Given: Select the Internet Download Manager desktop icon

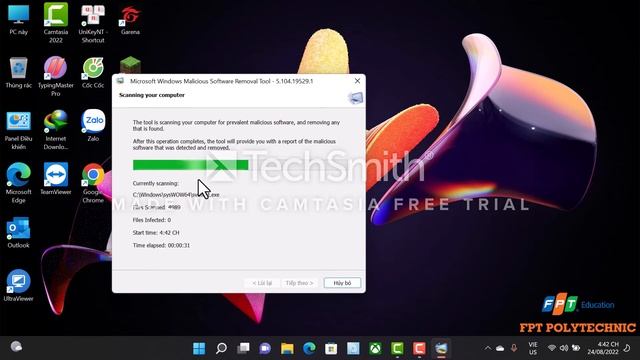Looking at the screenshot, I should click(56, 130).
